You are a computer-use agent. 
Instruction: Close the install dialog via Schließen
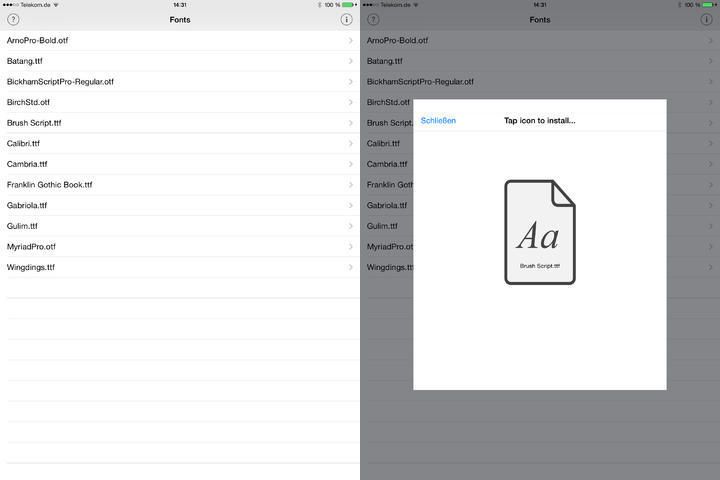[x=438, y=121]
